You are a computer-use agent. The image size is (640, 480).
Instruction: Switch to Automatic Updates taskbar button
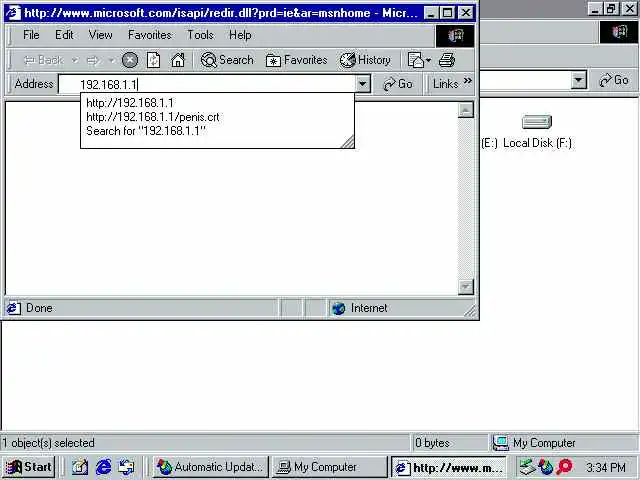(x=211, y=467)
